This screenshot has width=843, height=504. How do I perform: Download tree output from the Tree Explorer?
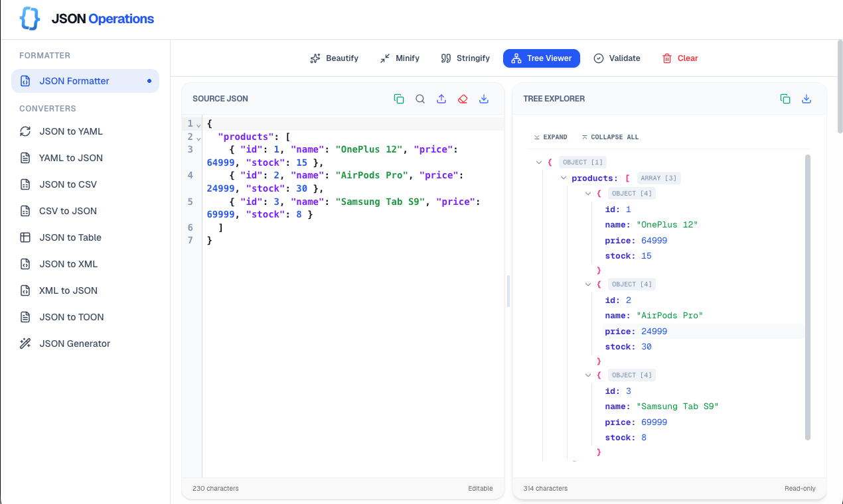[806, 98]
